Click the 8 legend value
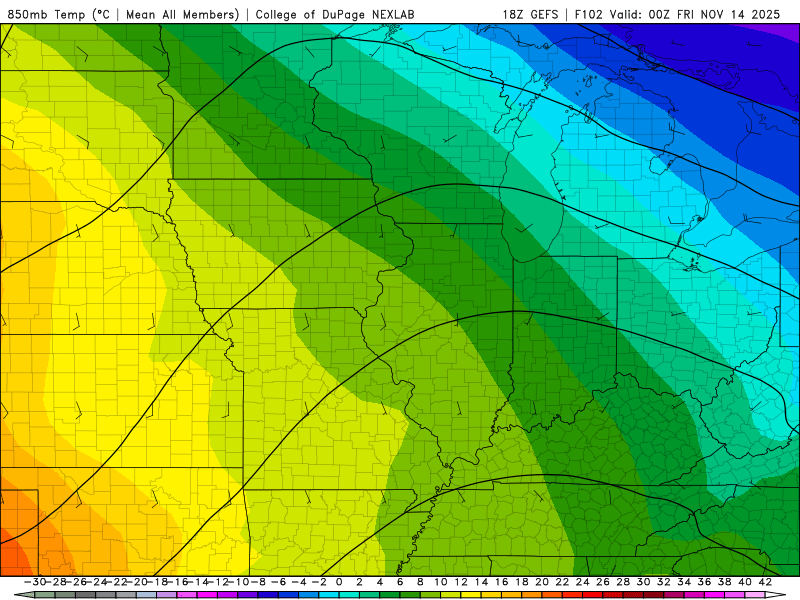 pyautogui.click(x=420, y=582)
